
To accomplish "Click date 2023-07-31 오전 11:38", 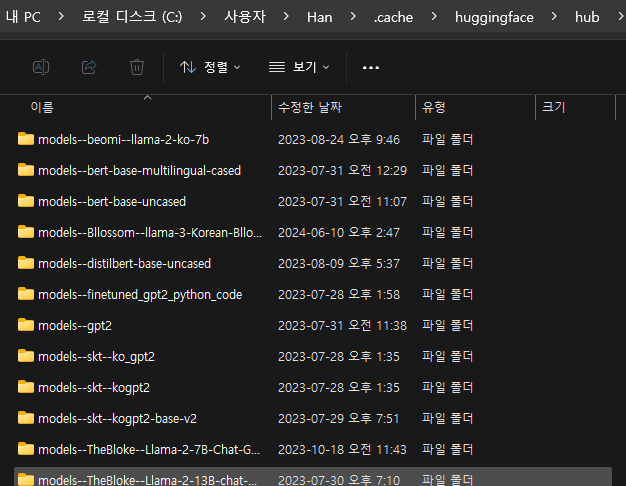I will tap(342, 326).
